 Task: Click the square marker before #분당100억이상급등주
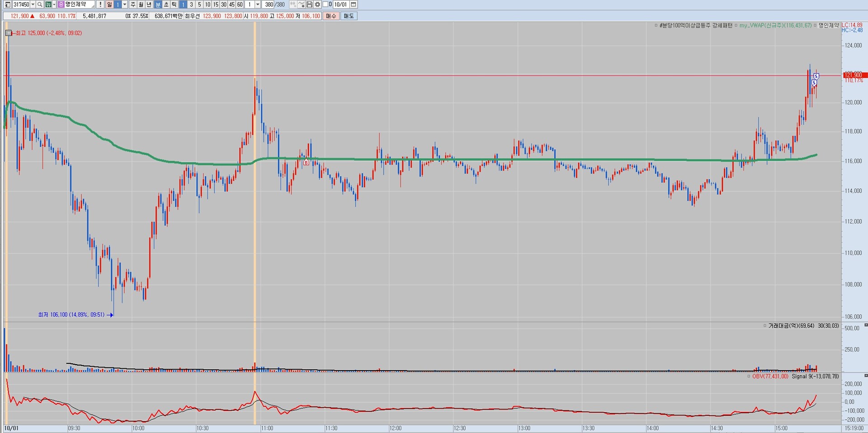click(656, 25)
